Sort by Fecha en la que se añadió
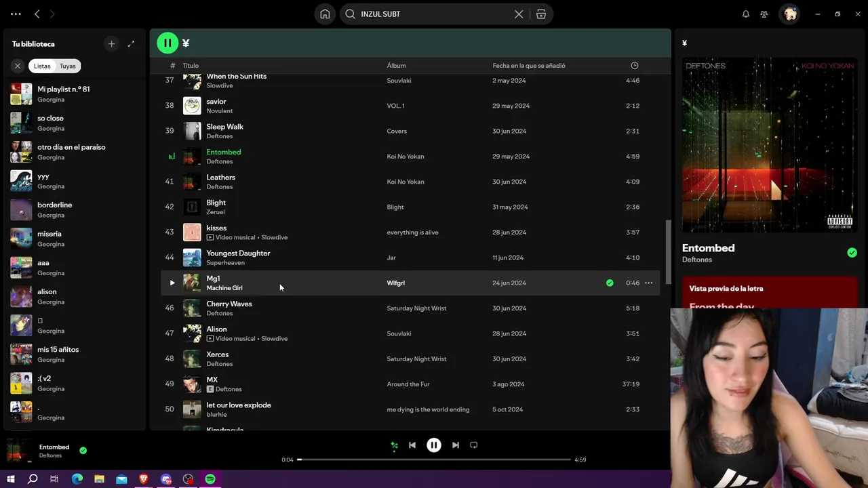 [x=529, y=66]
